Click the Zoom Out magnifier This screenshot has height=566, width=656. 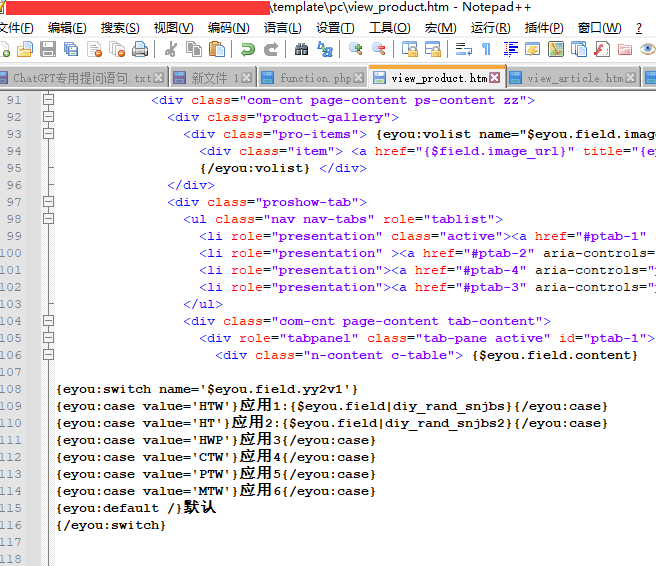coord(379,49)
